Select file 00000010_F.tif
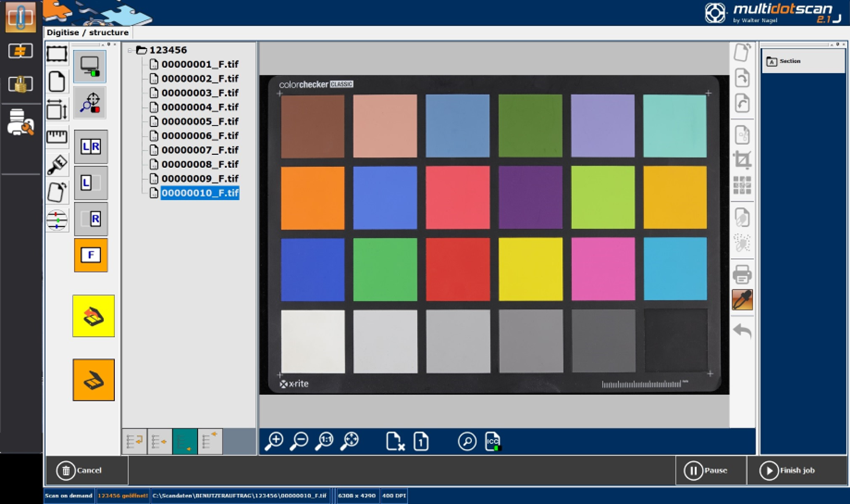Screen dimensions: 850x504 [200, 193]
